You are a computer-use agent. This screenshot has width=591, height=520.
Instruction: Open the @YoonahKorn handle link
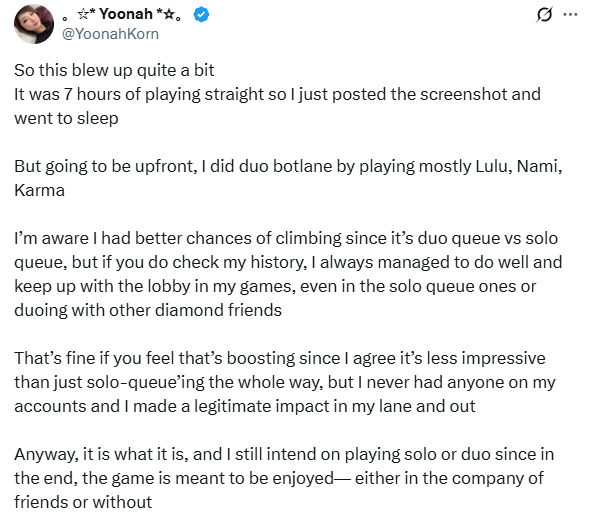(x=110, y=34)
